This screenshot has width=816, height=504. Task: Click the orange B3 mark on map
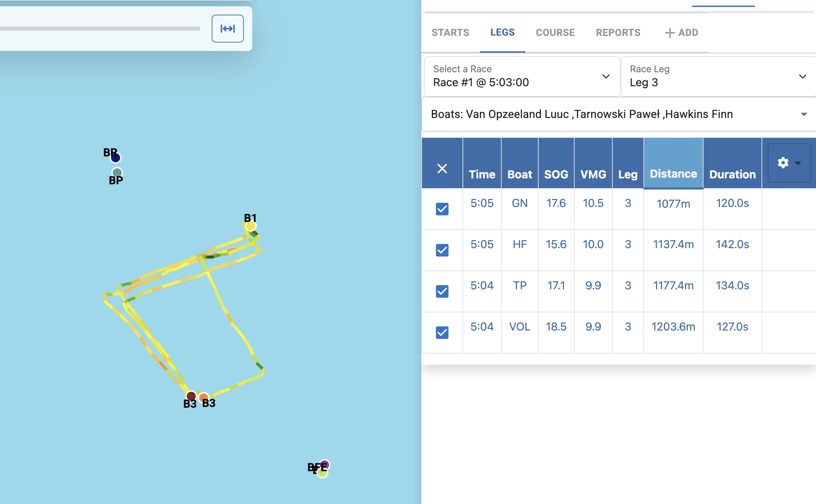[203, 397]
